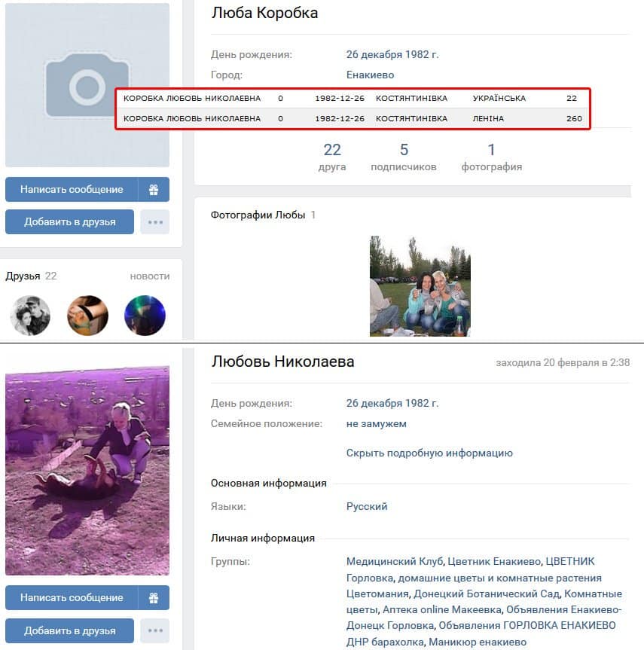Open the 'новости' link in the friends block
The width and height of the screenshot is (644, 650).
150,276
